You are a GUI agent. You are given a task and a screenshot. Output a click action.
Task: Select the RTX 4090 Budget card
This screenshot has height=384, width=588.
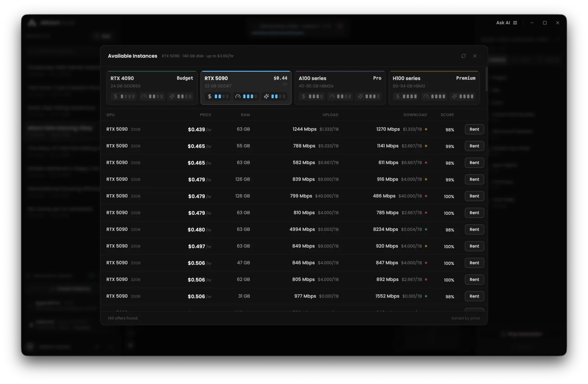click(152, 88)
